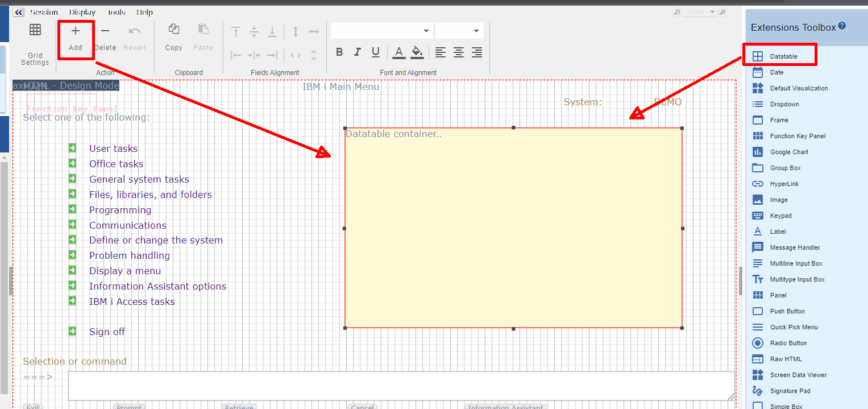Open the Tools menu
This screenshot has height=409, width=868.
(x=116, y=11)
